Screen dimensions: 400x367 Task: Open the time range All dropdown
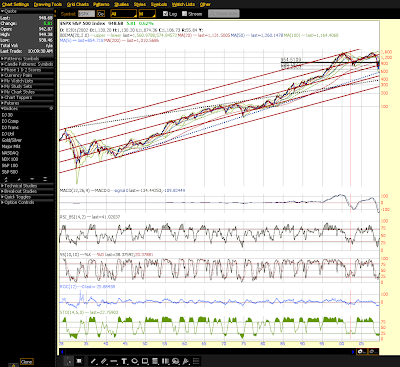[123, 14]
